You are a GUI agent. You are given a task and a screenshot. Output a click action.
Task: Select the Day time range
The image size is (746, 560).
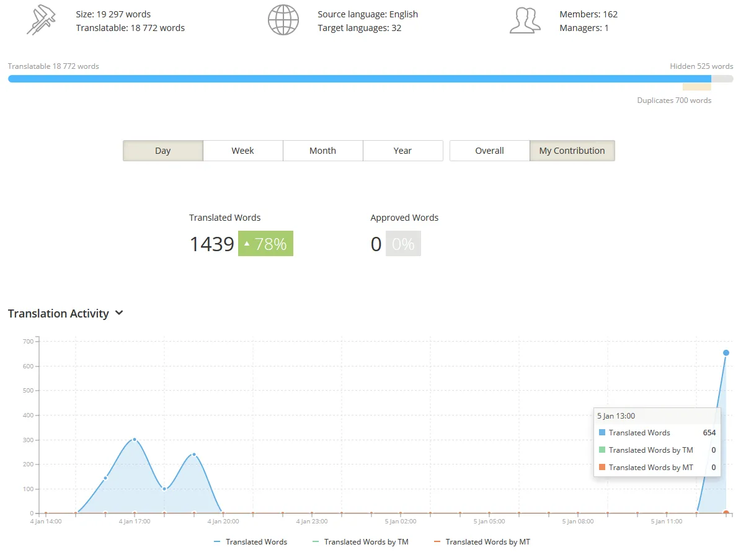(x=162, y=151)
